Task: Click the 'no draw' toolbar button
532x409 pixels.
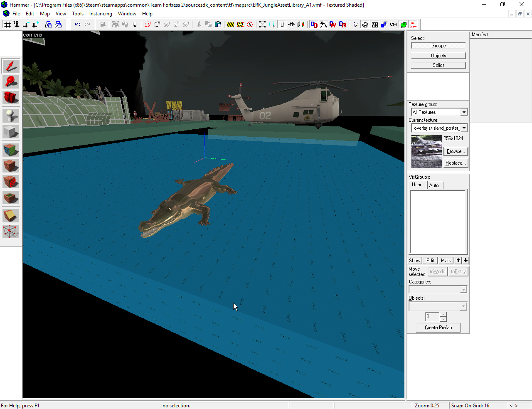Action: [x=413, y=25]
